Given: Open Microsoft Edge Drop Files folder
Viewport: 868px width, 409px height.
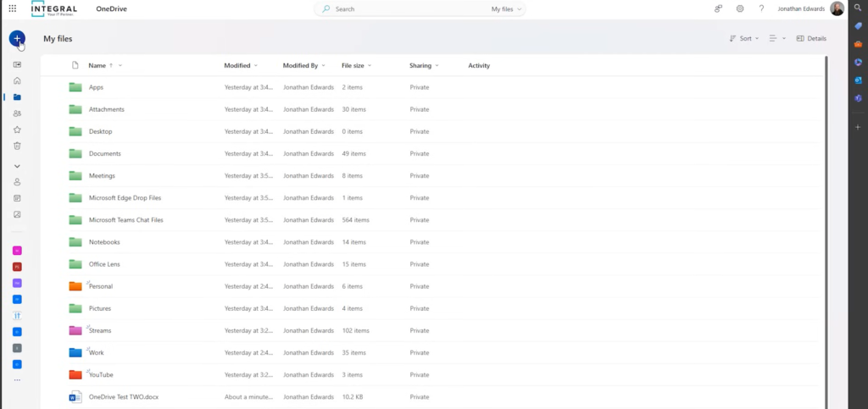Looking at the screenshot, I should 125,198.
